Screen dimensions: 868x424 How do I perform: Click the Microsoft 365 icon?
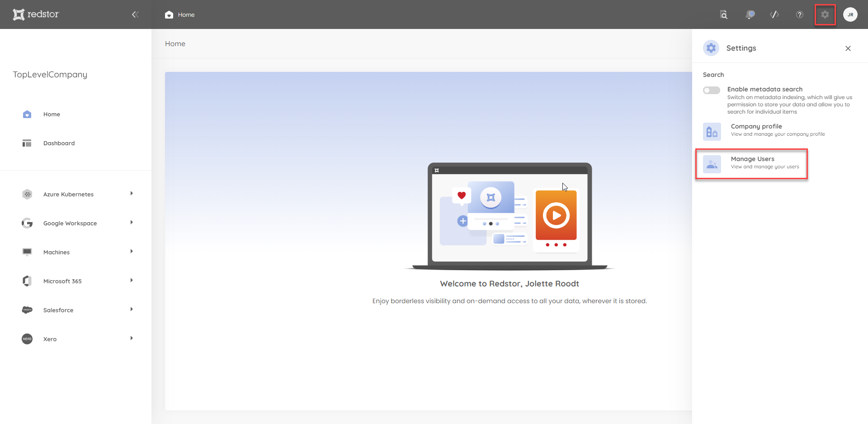pyautogui.click(x=27, y=281)
